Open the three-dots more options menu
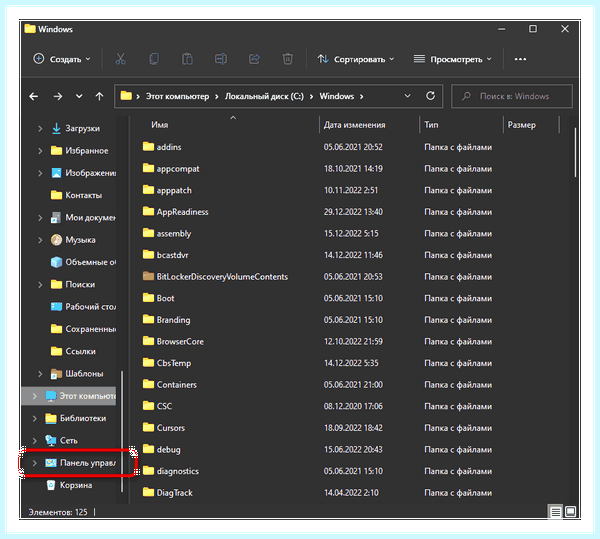 pyautogui.click(x=520, y=59)
